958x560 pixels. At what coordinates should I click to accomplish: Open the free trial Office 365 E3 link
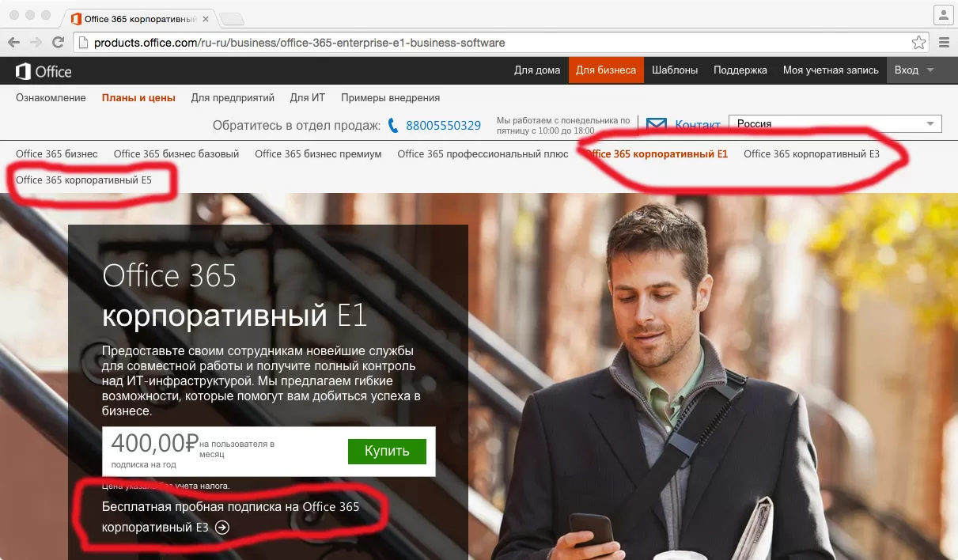click(x=230, y=516)
